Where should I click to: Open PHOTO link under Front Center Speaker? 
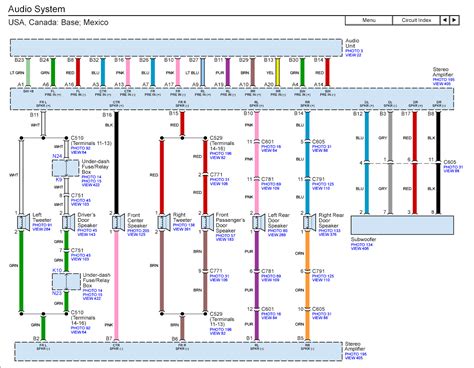click(x=138, y=231)
